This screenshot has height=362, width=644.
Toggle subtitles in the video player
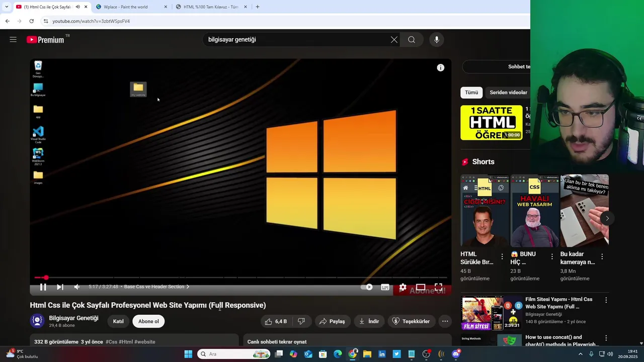385,287
